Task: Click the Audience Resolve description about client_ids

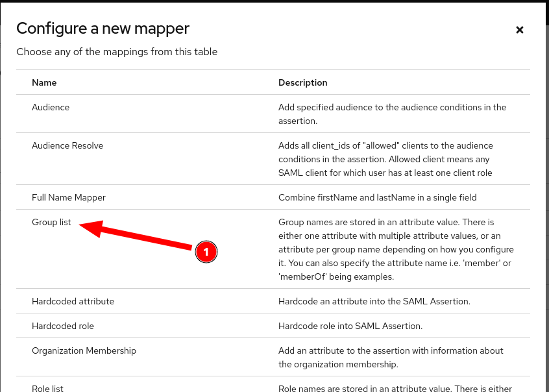Action: tap(385, 159)
